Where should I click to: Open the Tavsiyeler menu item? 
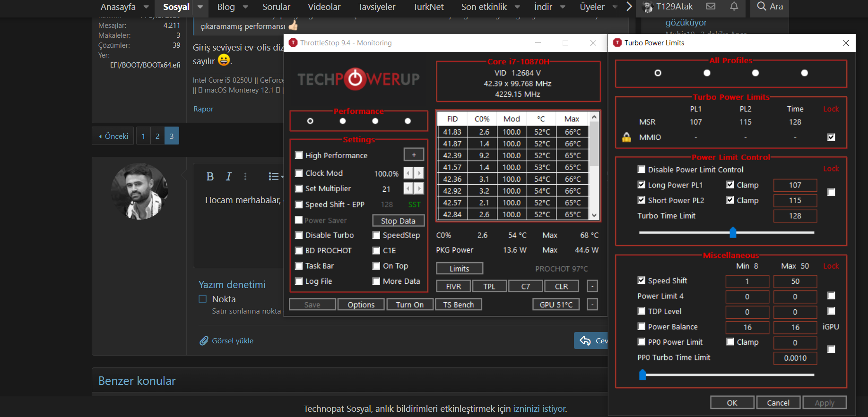click(376, 7)
